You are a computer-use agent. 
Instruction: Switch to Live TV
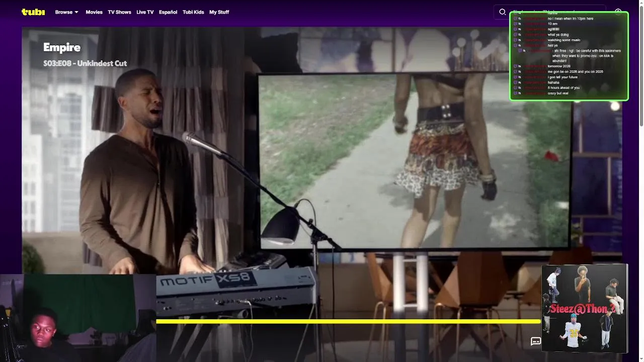[145, 12]
